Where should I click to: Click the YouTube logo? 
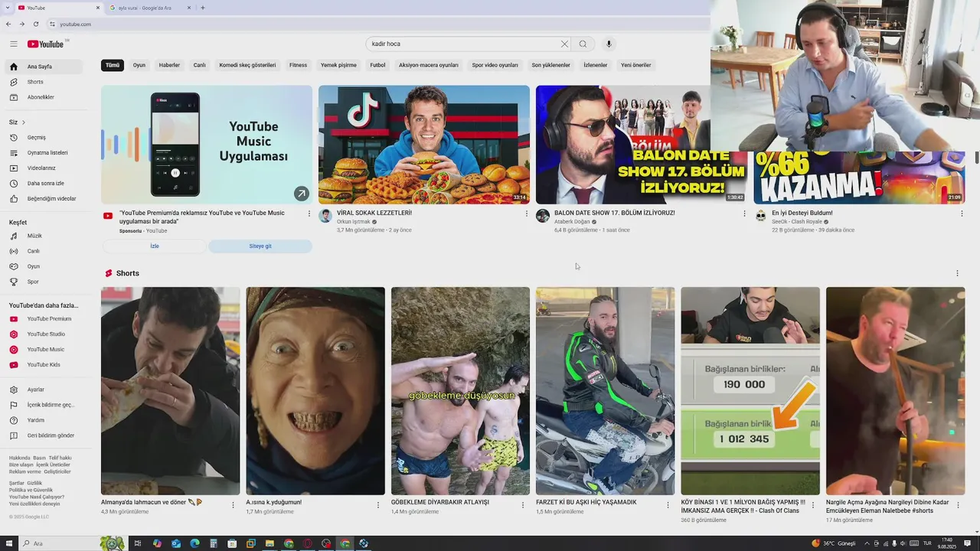click(x=46, y=44)
